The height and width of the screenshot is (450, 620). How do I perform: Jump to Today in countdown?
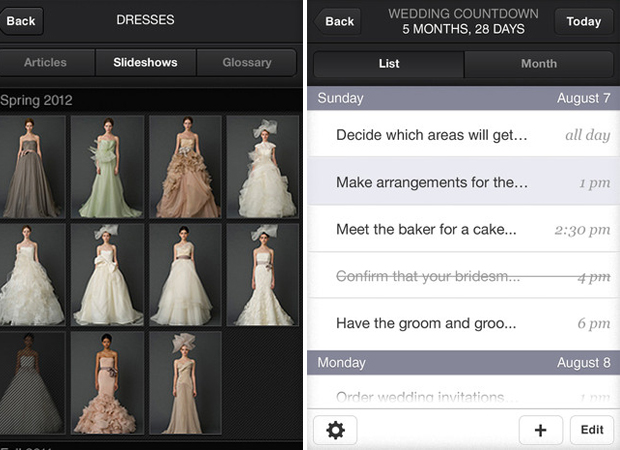[584, 22]
